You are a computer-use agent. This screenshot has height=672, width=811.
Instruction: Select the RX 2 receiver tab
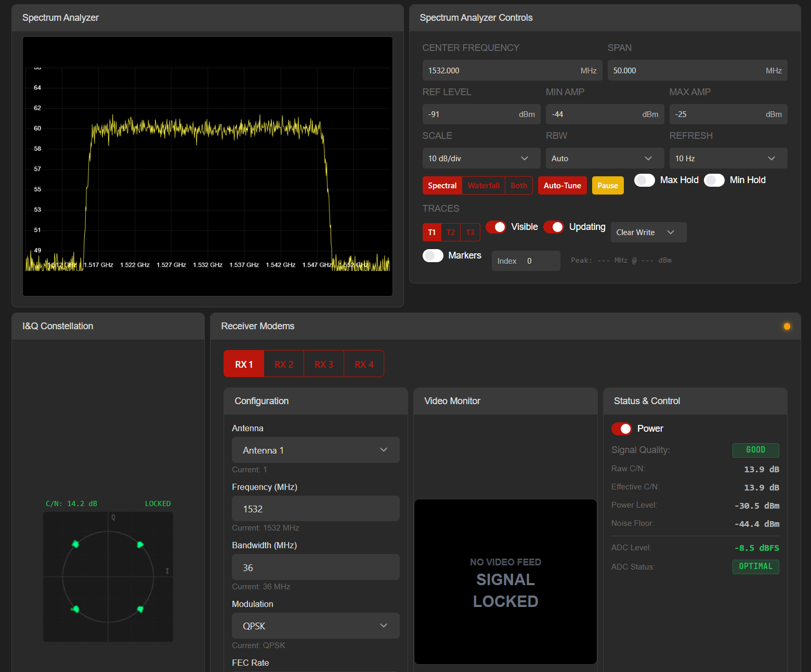(x=283, y=364)
